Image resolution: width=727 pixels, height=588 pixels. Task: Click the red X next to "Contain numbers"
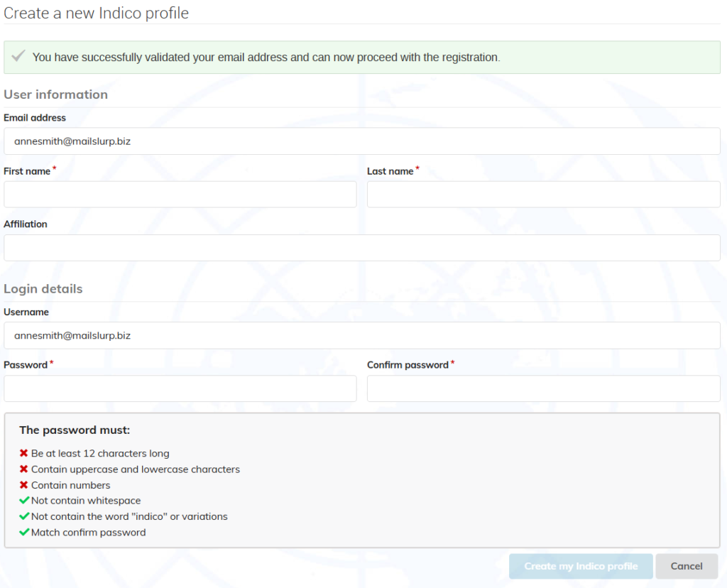click(23, 486)
